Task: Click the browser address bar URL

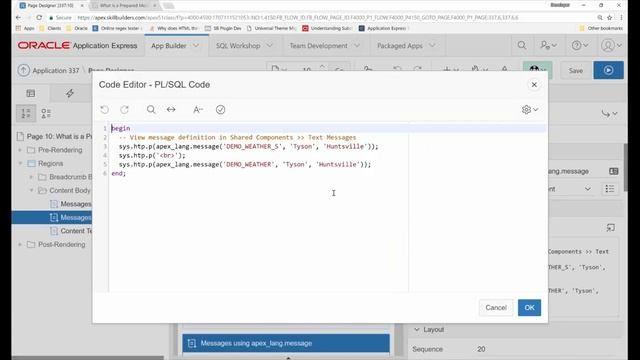Action: [298, 18]
